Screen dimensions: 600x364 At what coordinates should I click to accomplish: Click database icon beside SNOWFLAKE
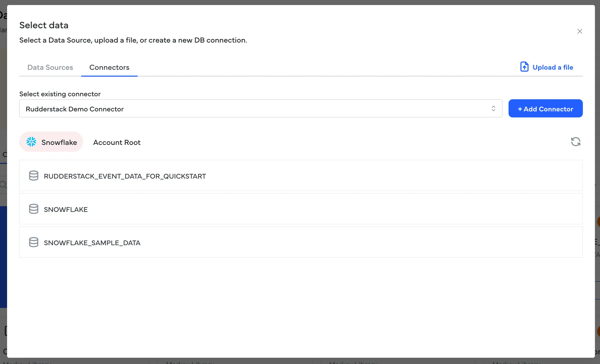point(34,209)
